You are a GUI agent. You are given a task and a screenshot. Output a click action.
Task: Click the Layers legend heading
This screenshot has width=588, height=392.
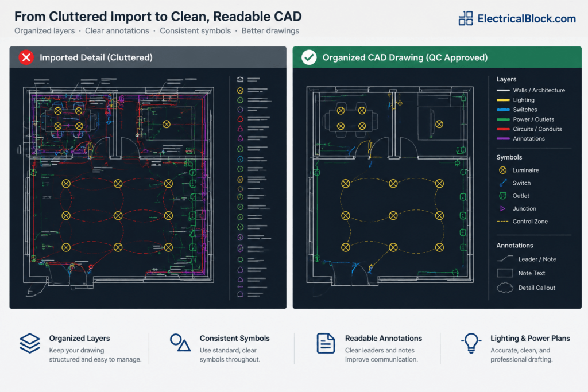(506, 79)
